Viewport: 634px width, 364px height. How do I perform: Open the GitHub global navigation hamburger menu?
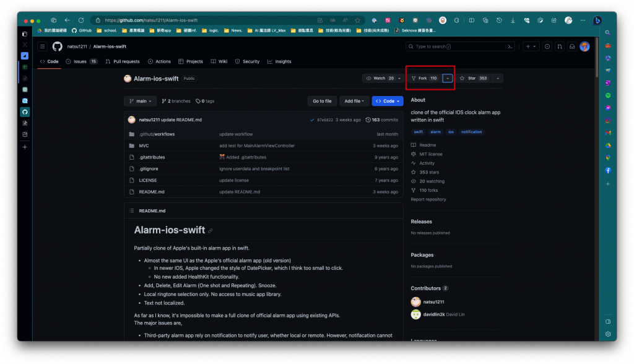pyautogui.click(x=42, y=46)
